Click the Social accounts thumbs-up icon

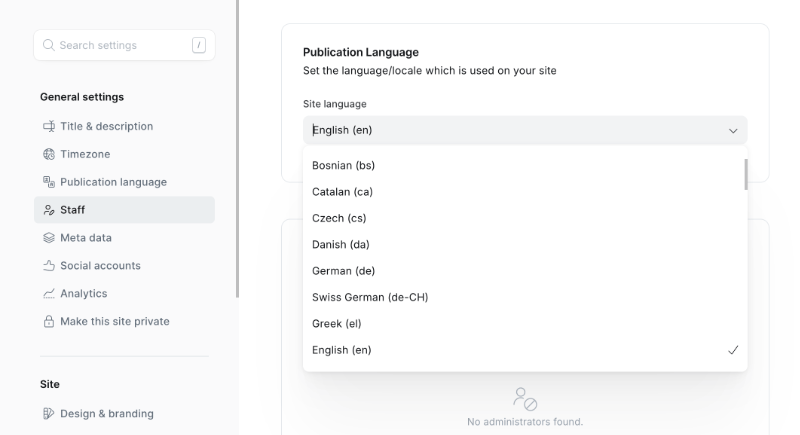coord(49,265)
